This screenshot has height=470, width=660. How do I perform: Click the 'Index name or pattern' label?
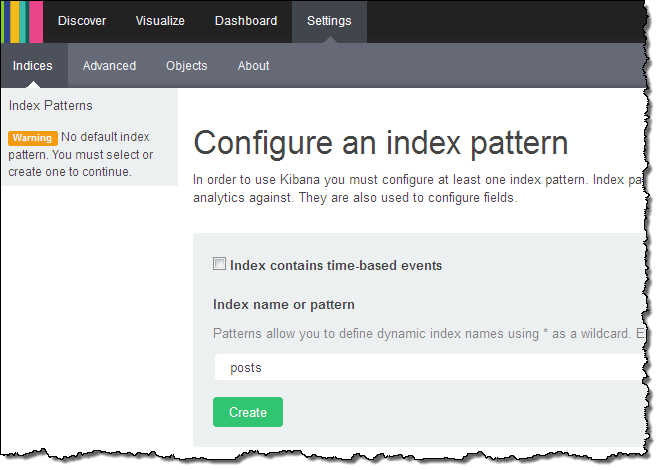284,304
